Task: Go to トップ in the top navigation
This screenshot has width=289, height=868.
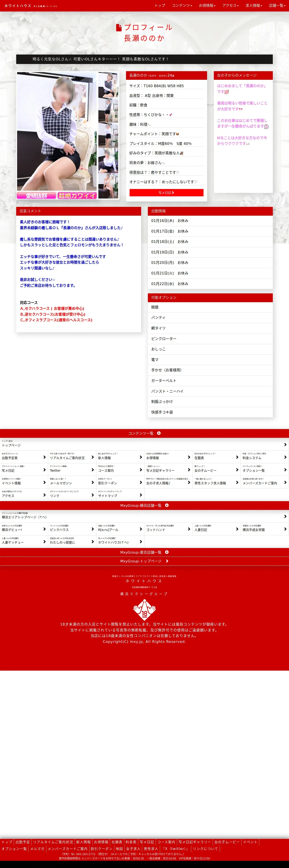Action: (x=160, y=5)
